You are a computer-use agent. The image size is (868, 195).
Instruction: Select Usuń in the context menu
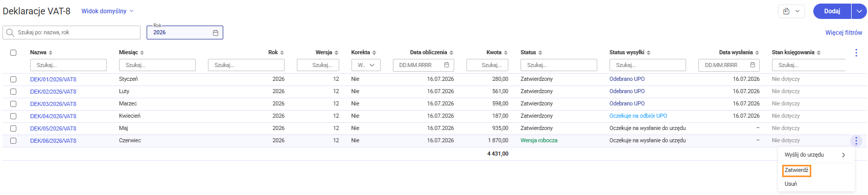791,184
